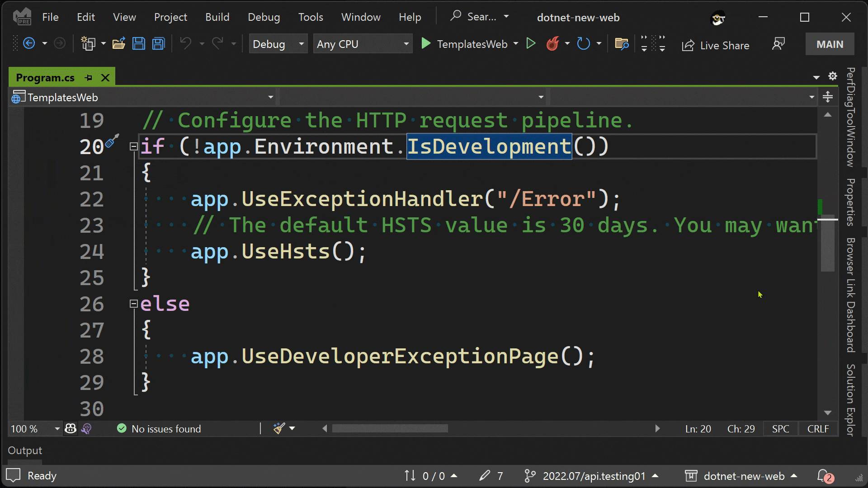
Task: Click the Navigate Backward arrow icon
Action: 29,43
